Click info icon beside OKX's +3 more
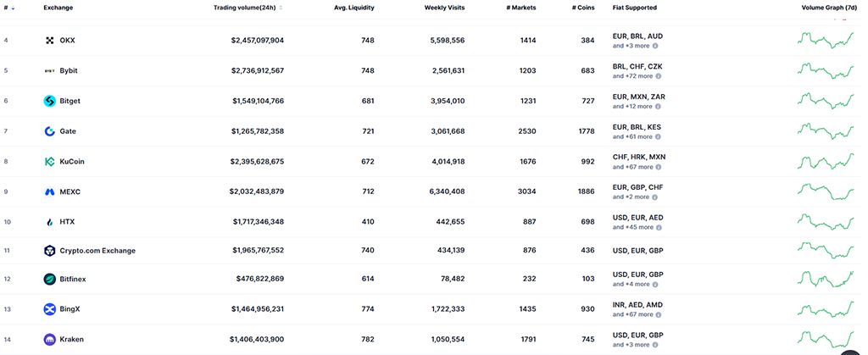868x355 pixels. (x=655, y=46)
